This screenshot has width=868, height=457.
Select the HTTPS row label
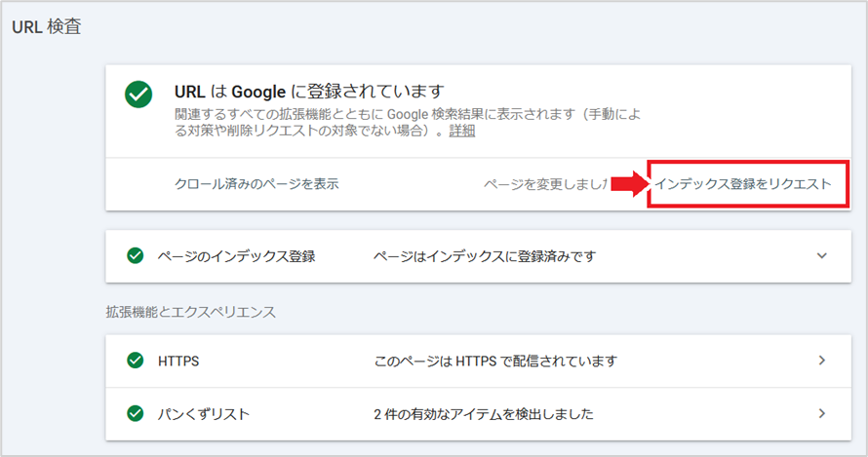point(178,361)
